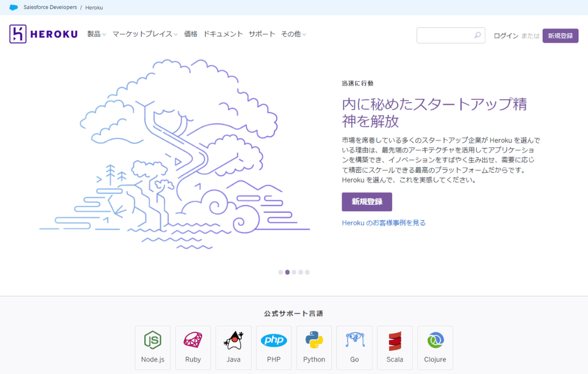Expand the 製品 dropdown menu
Viewport: 588px width, 374px height.
point(97,34)
